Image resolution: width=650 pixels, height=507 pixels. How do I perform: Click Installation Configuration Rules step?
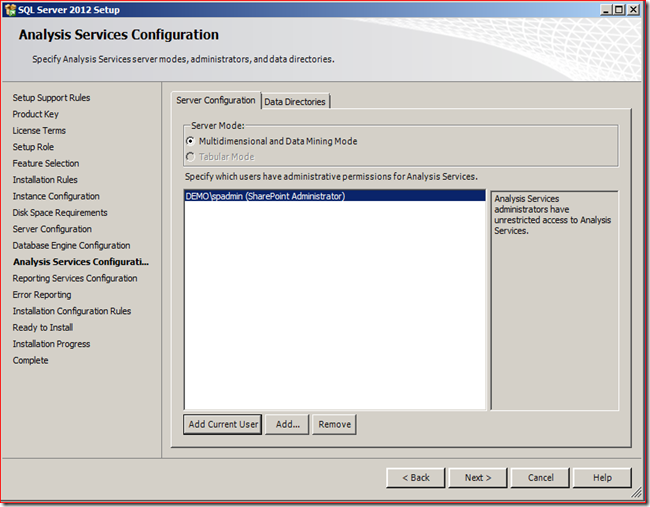point(72,311)
